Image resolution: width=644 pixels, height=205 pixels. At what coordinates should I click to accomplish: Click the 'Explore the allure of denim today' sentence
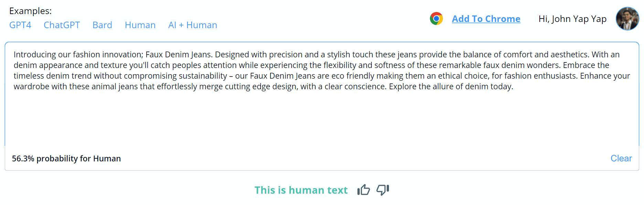pos(451,87)
